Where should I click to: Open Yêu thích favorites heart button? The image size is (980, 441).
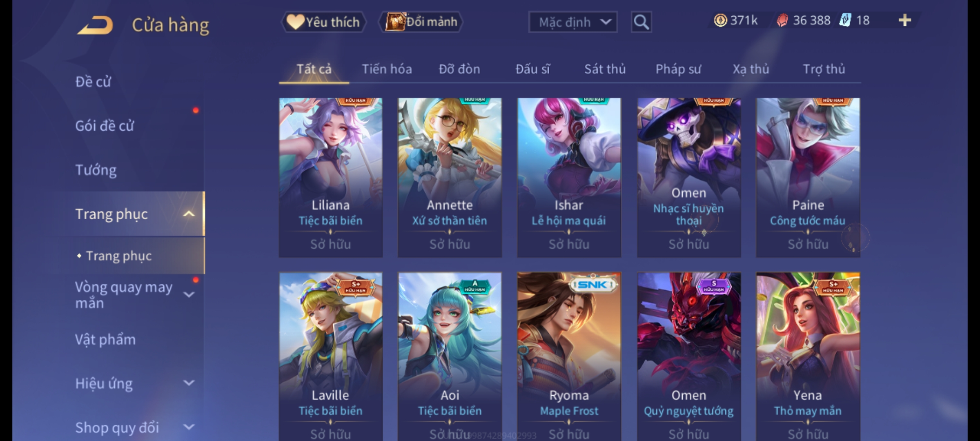(x=323, y=22)
